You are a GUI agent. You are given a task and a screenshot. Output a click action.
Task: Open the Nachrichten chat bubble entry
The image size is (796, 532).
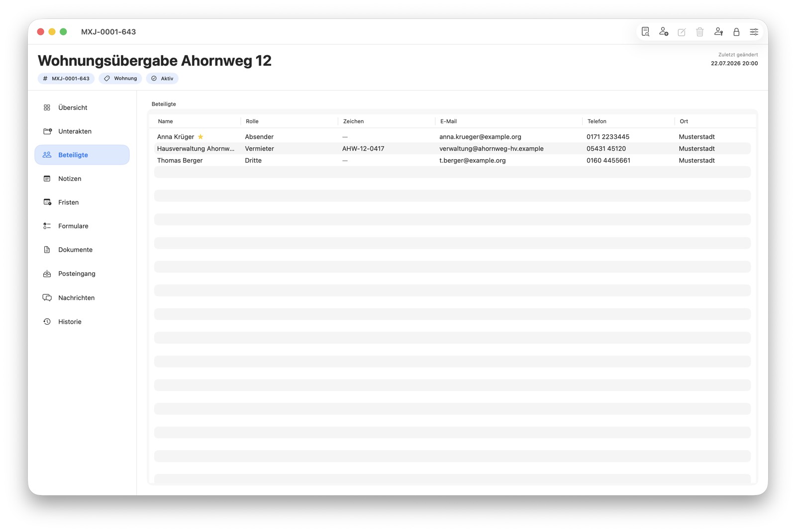82,298
